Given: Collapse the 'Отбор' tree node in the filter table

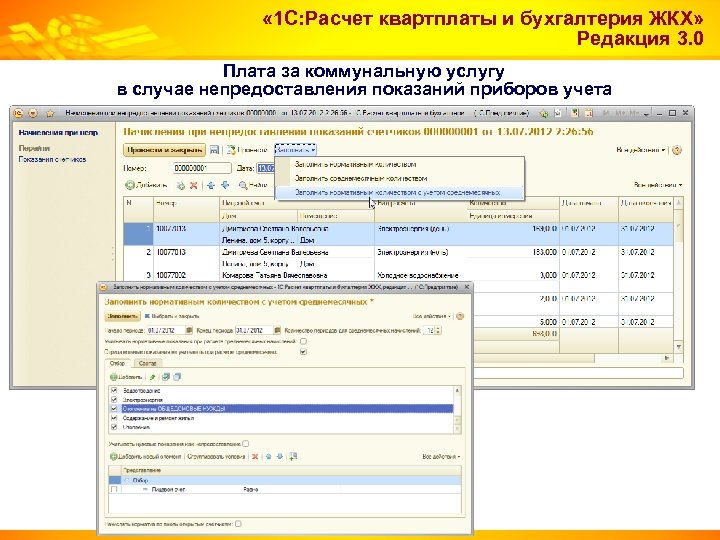Looking at the screenshot, I should tap(127, 480).
